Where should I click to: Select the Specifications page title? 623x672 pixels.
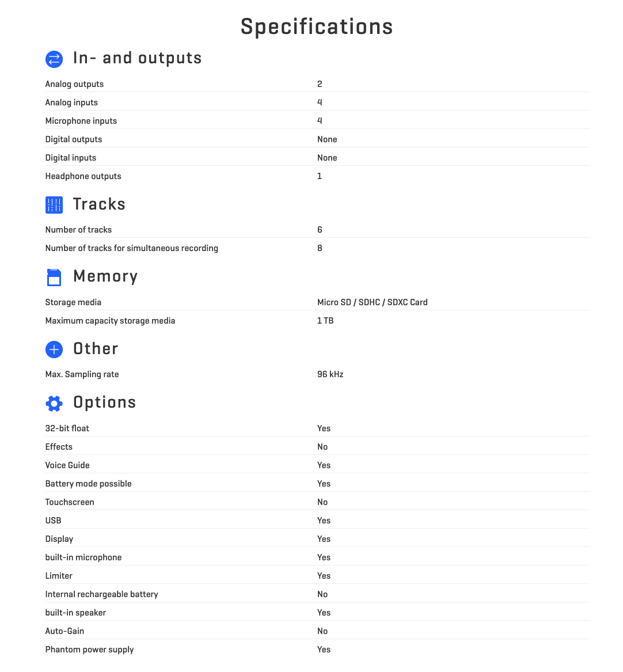coord(317,26)
